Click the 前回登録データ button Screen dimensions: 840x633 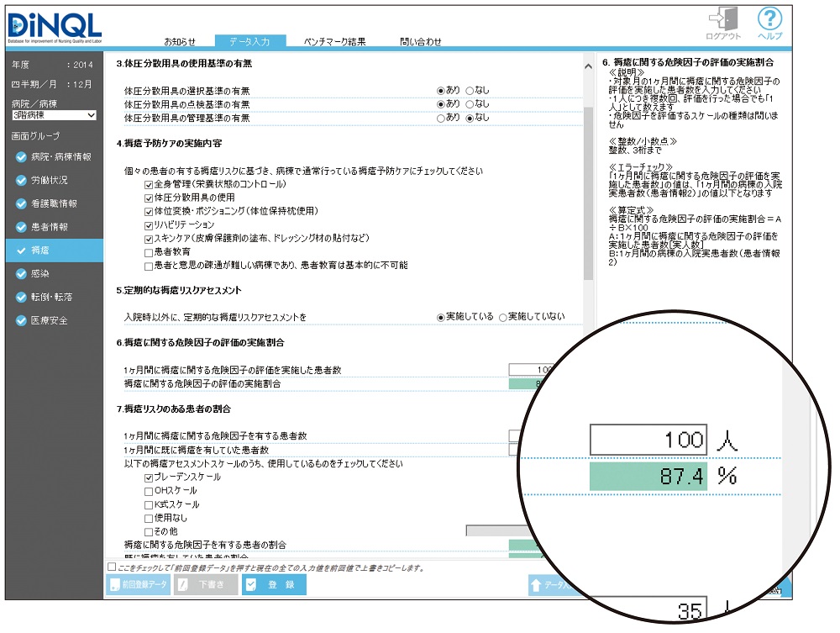[x=139, y=585]
